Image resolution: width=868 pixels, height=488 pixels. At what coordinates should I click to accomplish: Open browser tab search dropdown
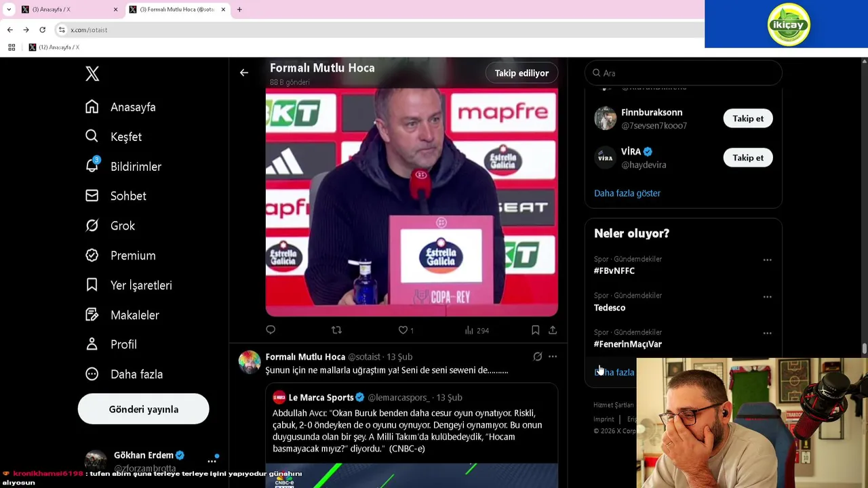tap(8, 9)
